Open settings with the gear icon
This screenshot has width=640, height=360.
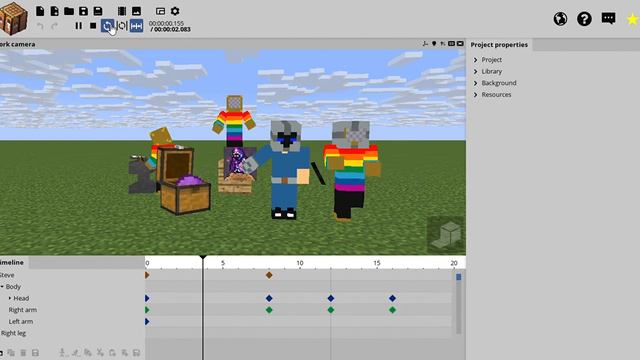tap(175, 11)
